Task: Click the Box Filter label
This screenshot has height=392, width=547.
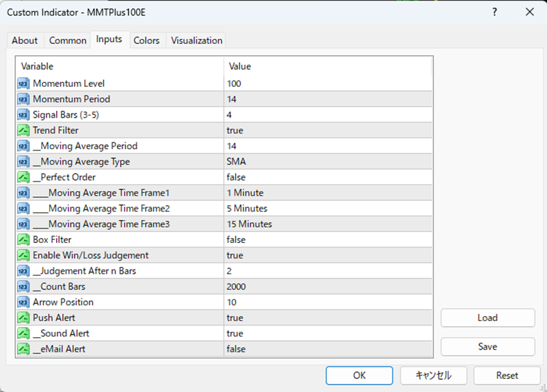Action: (x=52, y=240)
